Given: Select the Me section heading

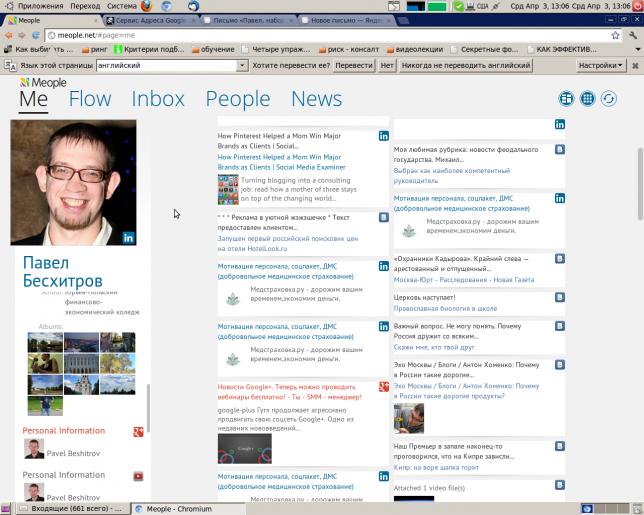Looking at the screenshot, I should tap(34, 99).
